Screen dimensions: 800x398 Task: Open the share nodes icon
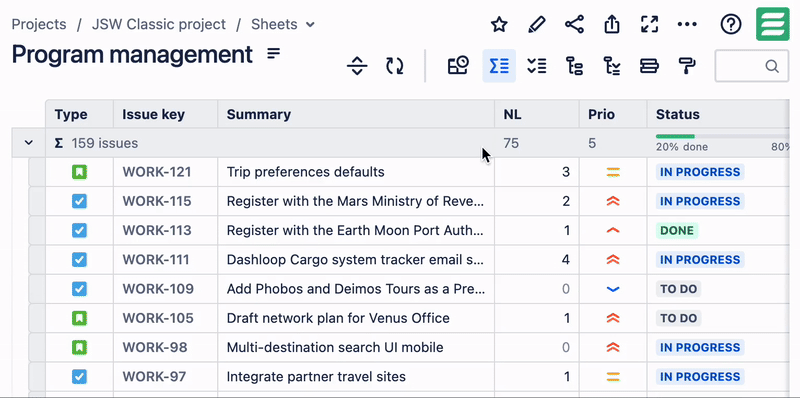point(574,24)
